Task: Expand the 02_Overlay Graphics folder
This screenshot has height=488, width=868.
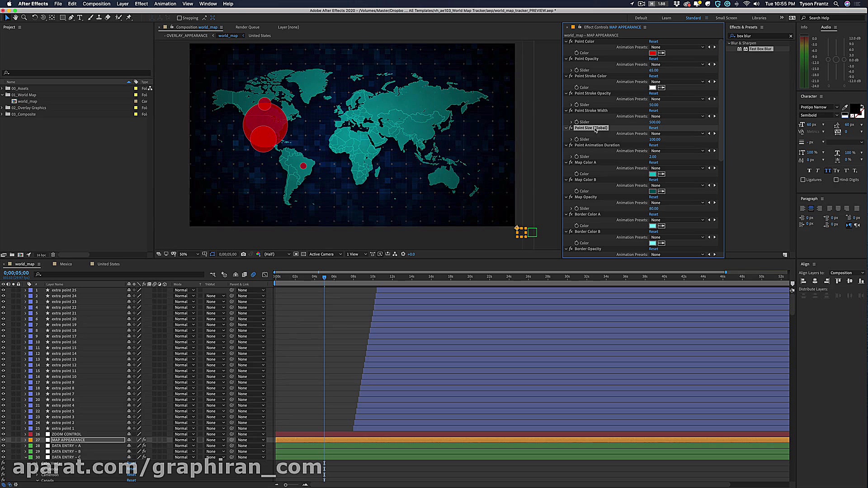Action: click(2, 108)
